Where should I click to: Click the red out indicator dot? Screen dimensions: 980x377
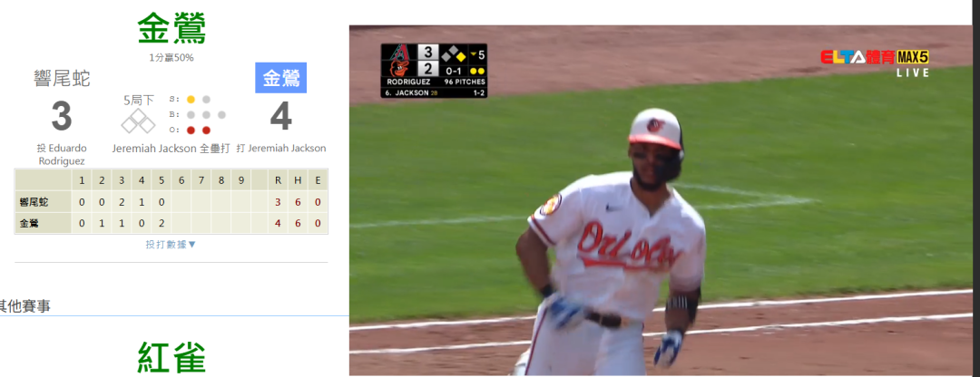point(191,130)
